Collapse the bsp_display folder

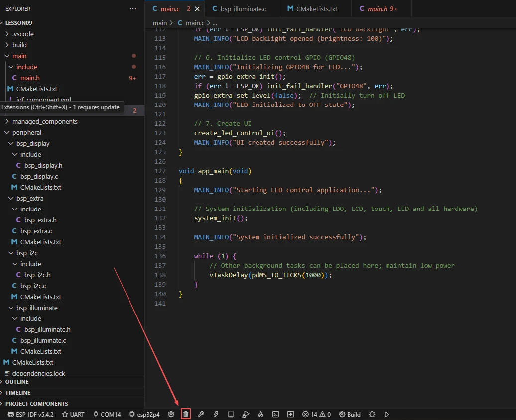33,143
